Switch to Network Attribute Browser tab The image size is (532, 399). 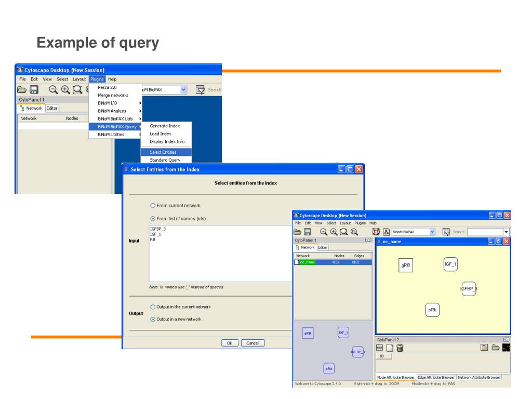[x=478, y=378]
